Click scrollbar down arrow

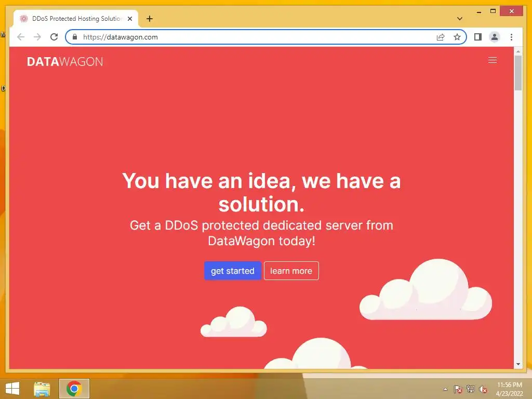point(518,364)
